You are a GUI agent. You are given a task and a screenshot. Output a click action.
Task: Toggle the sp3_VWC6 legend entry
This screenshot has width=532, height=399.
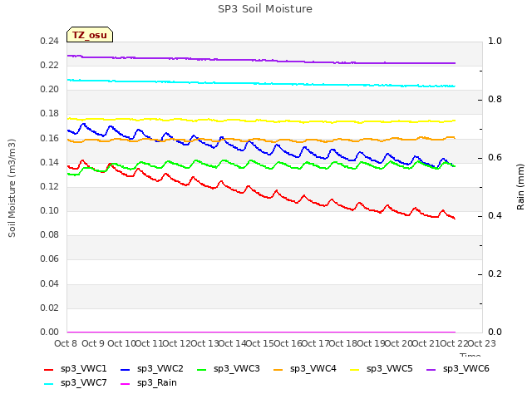click(458, 369)
